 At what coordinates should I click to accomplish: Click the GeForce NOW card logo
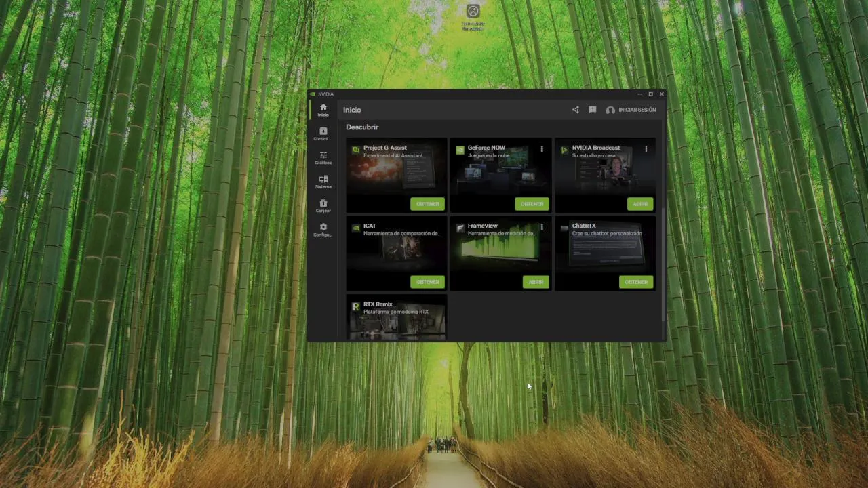[x=460, y=150]
